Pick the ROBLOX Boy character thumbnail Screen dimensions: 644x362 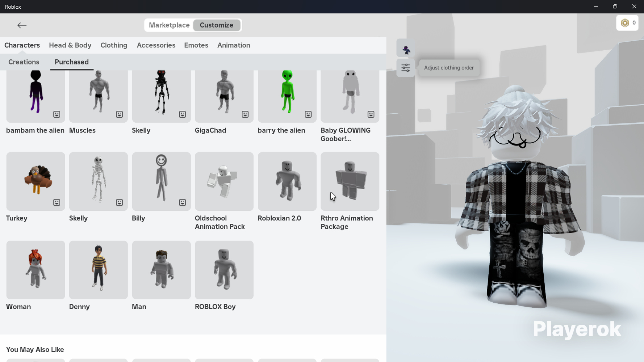[x=224, y=270]
